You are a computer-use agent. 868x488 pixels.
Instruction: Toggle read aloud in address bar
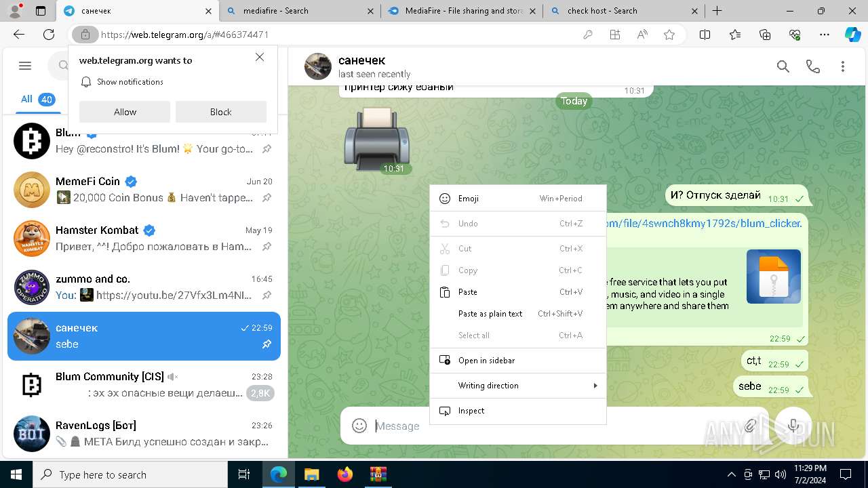[x=642, y=35]
